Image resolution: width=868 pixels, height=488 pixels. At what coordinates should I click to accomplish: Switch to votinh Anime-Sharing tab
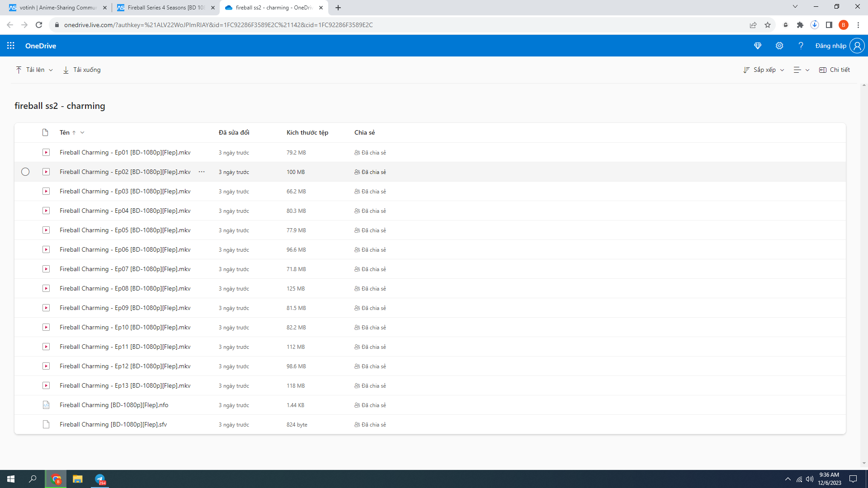(x=58, y=8)
